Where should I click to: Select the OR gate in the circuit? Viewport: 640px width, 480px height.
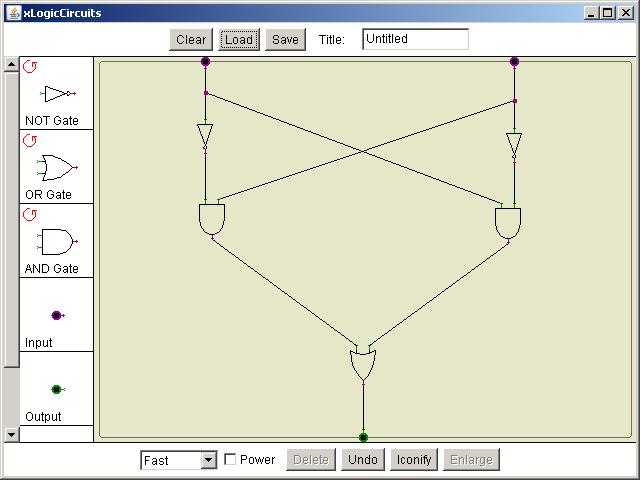pyautogui.click(x=363, y=365)
